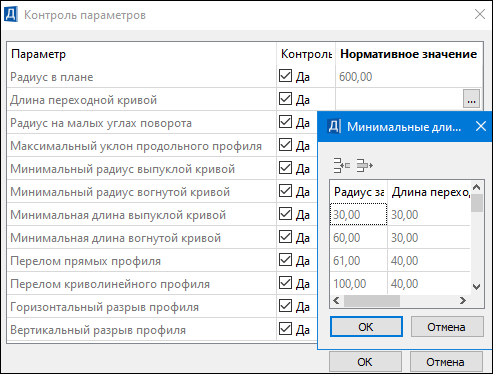Viewport: 493px width, 374px height.
Task: Confirm with OK in Минимальные длины dialog
Action: [x=366, y=327]
